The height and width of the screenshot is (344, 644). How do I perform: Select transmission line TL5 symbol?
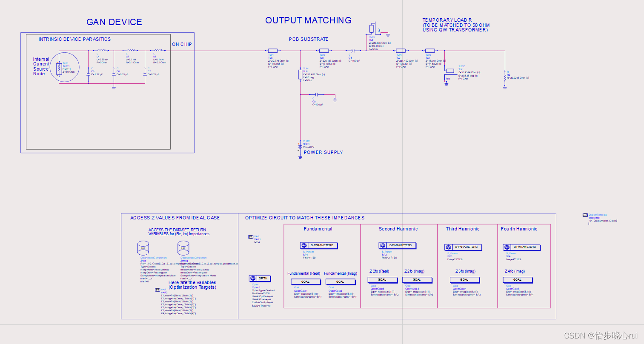click(273, 51)
